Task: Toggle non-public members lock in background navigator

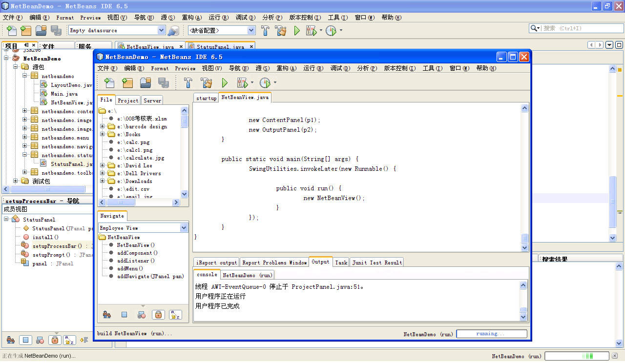Action: pyautogui.click(x=55, y=340)
